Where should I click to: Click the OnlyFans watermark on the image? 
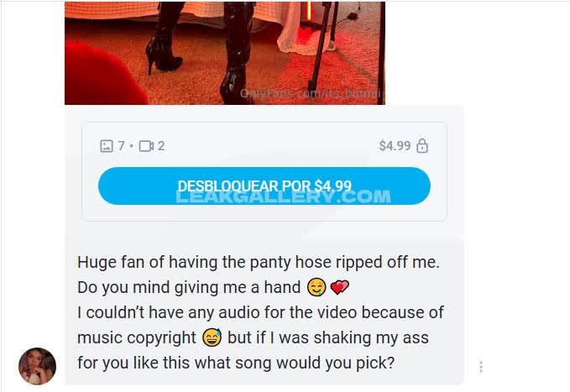(310, 94)
